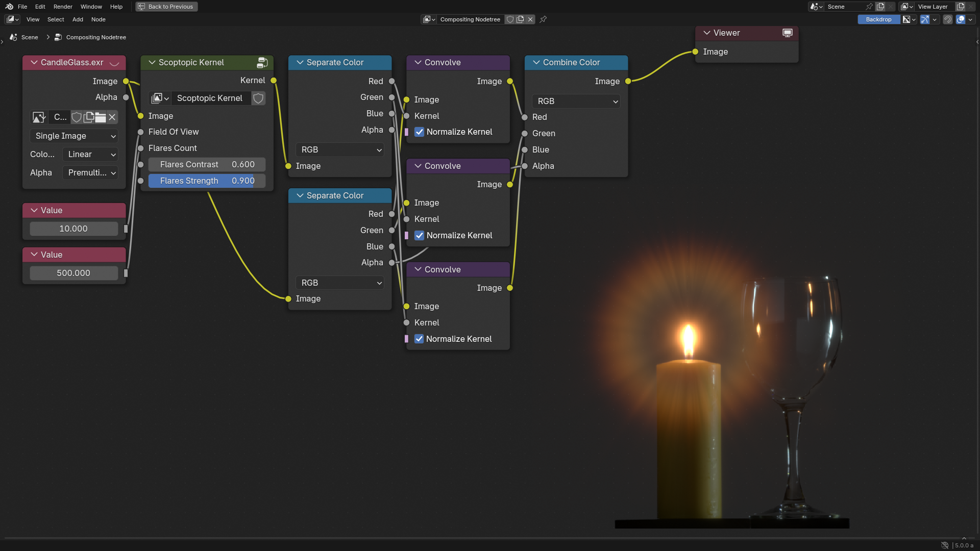Open RGB dropdown in lower Separate Color node

pos(340,283)
